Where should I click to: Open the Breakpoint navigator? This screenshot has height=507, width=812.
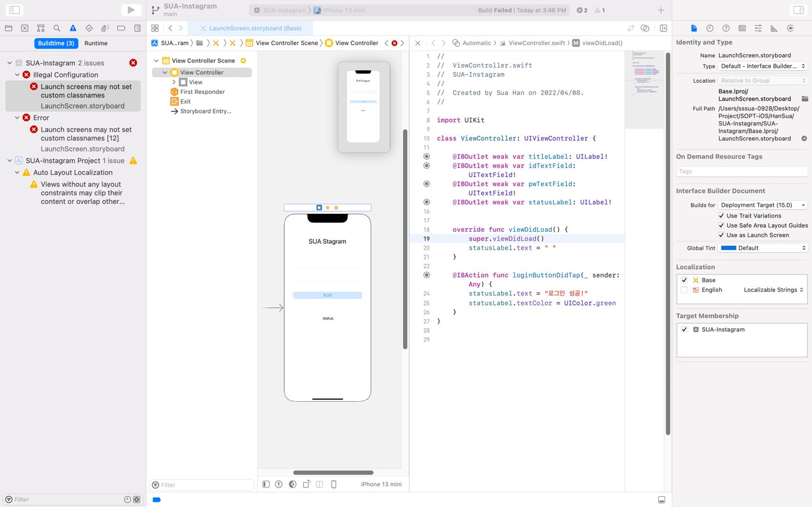point(121,28)
